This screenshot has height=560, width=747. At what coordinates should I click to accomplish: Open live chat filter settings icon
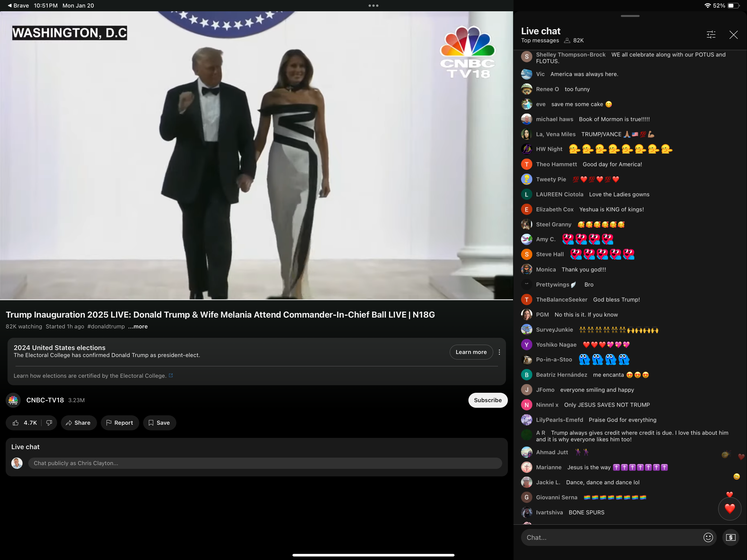pyautogui.click(x=711, y=35)
